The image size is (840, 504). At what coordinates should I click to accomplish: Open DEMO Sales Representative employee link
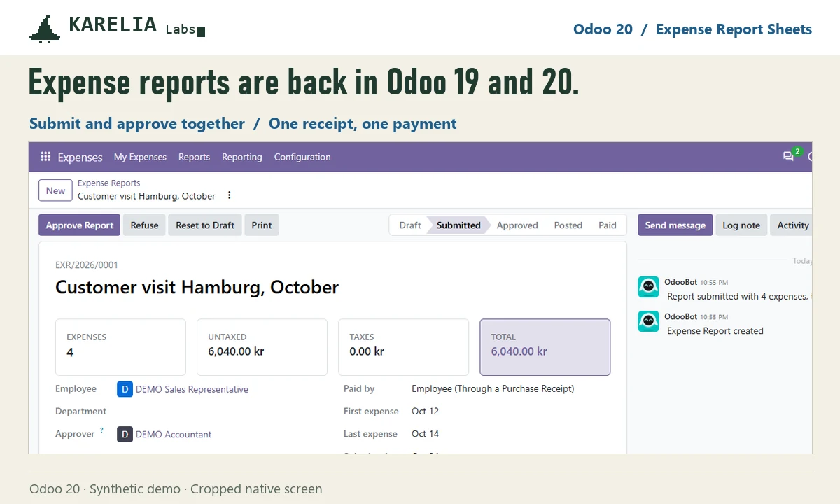192,389
